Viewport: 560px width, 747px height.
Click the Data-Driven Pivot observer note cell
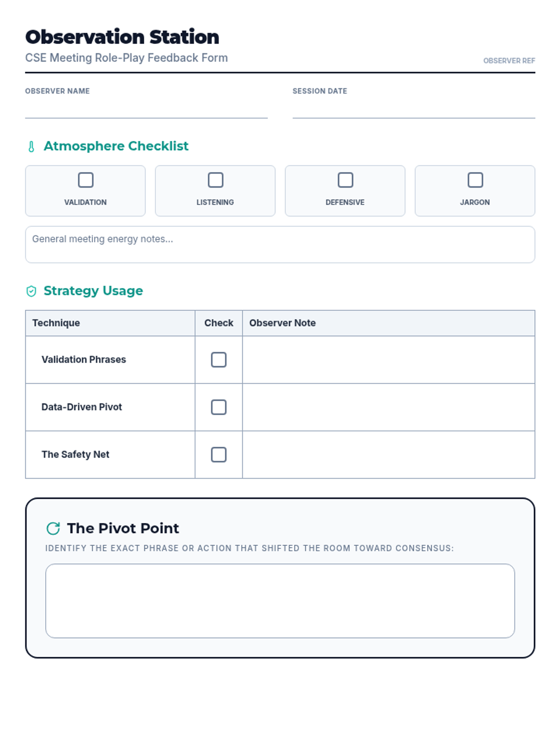coord(388,407)
